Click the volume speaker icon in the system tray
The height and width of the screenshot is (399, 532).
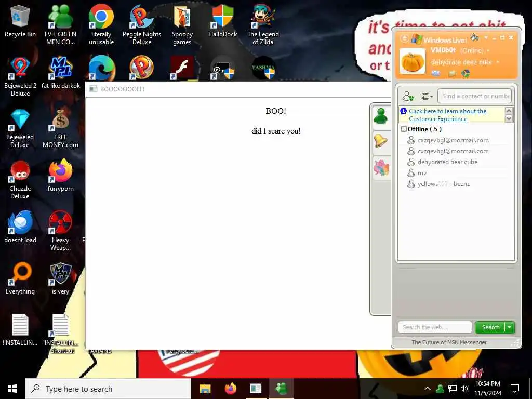pos(464,389)
